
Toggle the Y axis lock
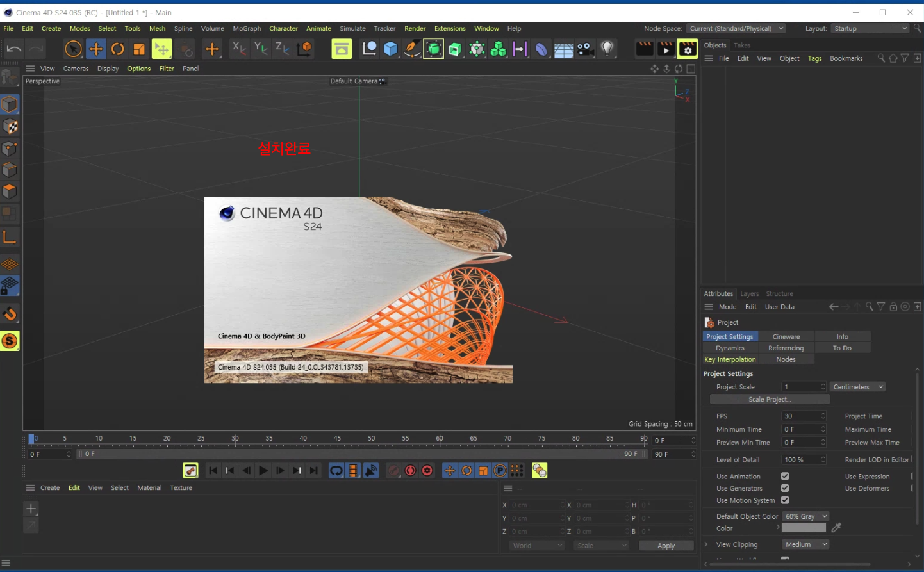coord(260,48)
